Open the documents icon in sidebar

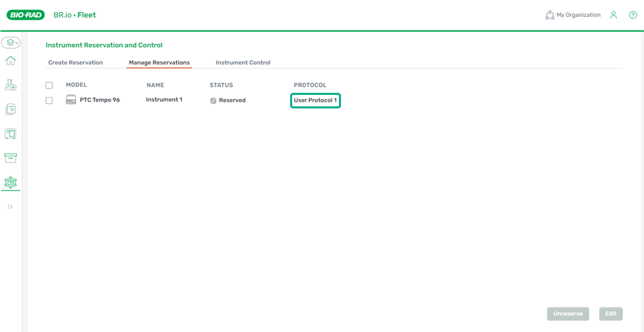[x=10, y=109]
